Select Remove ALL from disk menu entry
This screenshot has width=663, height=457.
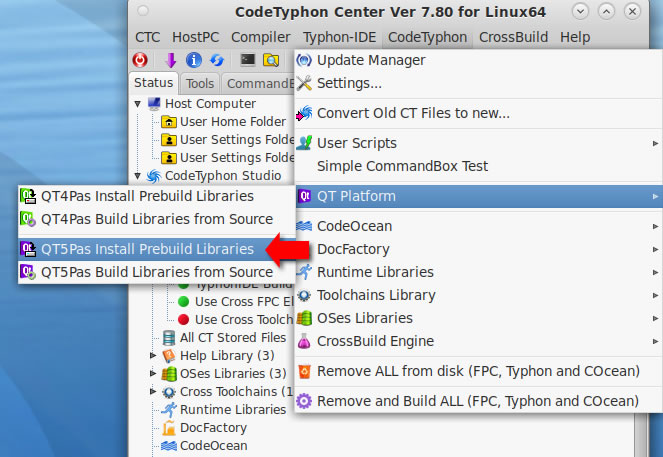point(478,371)
